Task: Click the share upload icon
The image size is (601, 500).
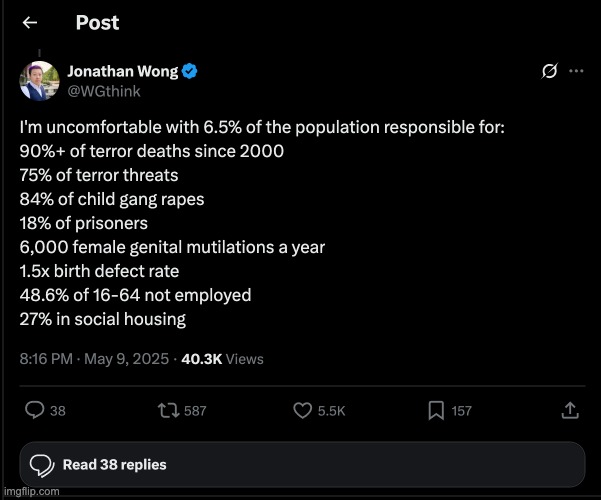Action: point(570,410)
